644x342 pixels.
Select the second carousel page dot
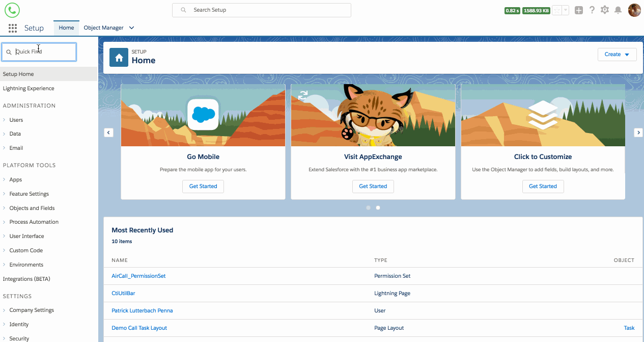(378, 208)
